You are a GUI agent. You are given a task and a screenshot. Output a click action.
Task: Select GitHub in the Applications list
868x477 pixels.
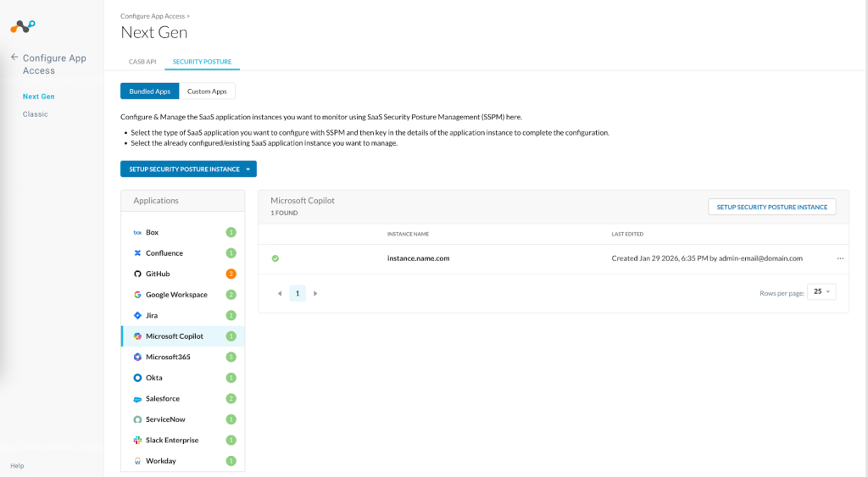[x=183, y=274]
